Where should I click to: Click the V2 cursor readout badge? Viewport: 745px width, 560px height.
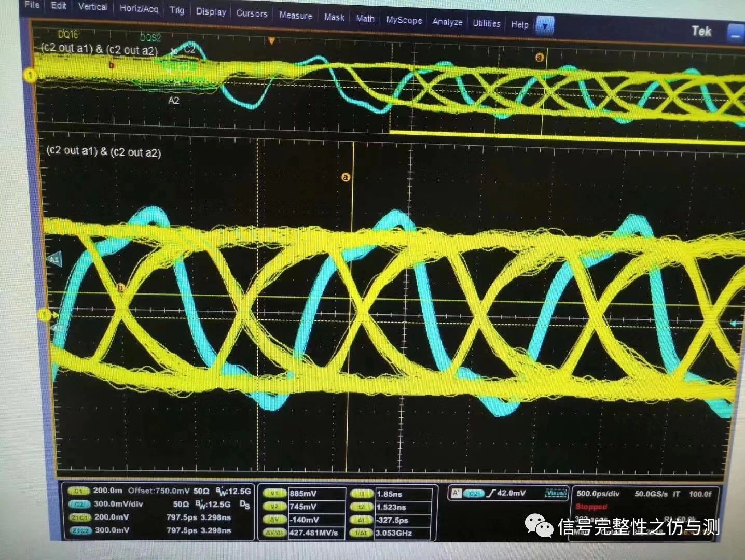click(275, 507)
